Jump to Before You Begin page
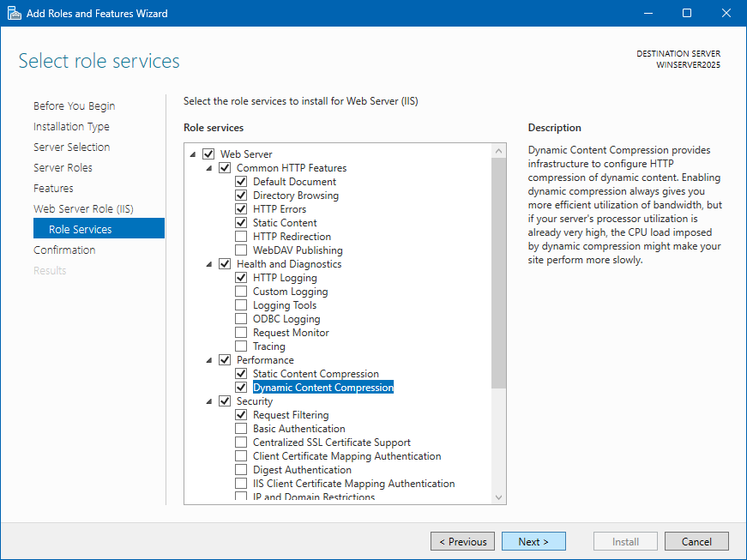 74,106
